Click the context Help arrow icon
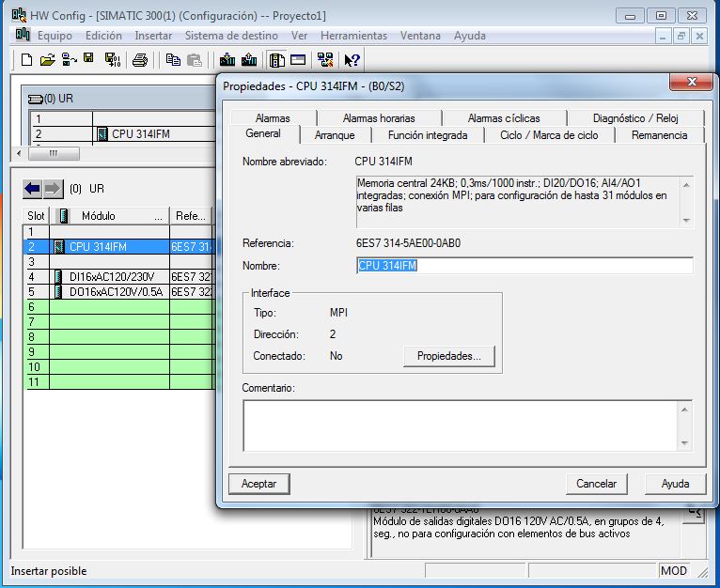 tap(352, 60)
